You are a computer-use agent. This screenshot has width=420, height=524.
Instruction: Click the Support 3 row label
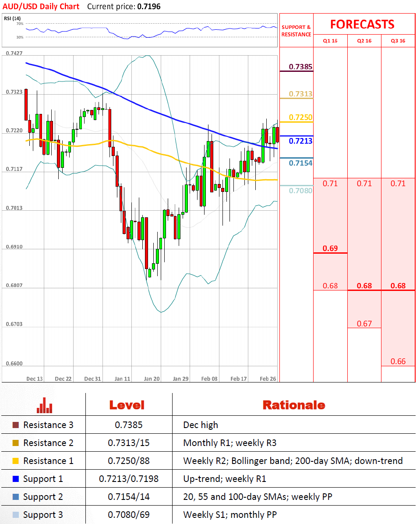click(x=43, y=515)
